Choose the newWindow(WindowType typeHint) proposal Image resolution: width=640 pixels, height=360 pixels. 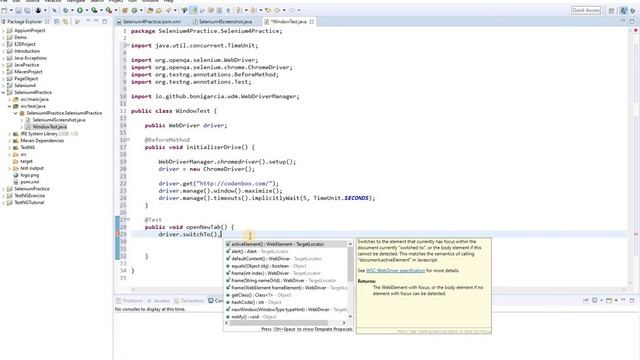pos(286,310)
